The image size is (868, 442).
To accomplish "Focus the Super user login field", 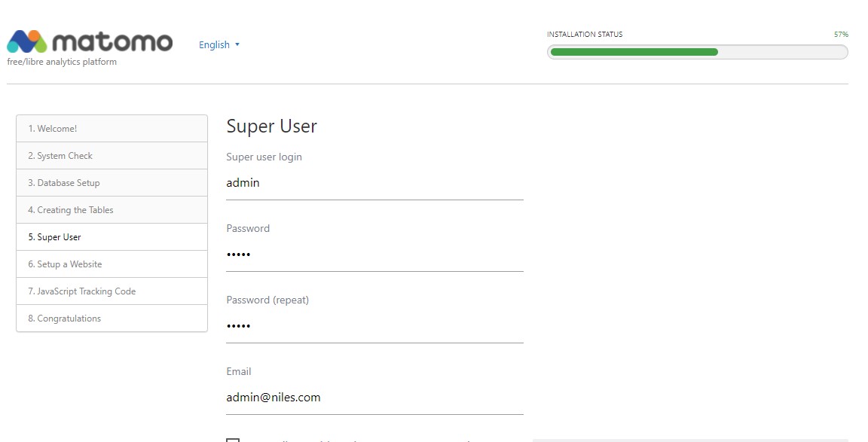I will [374, 183].
